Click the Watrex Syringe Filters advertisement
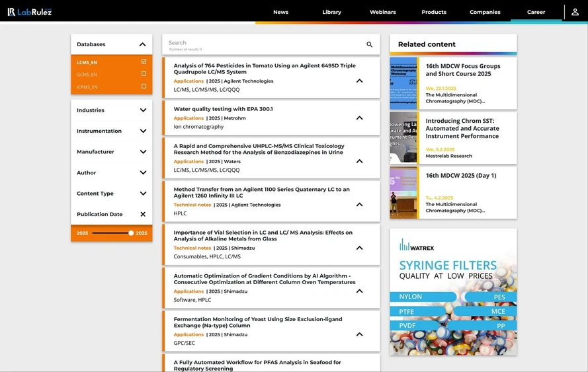 pyautogui.click(x=453, y=292)
